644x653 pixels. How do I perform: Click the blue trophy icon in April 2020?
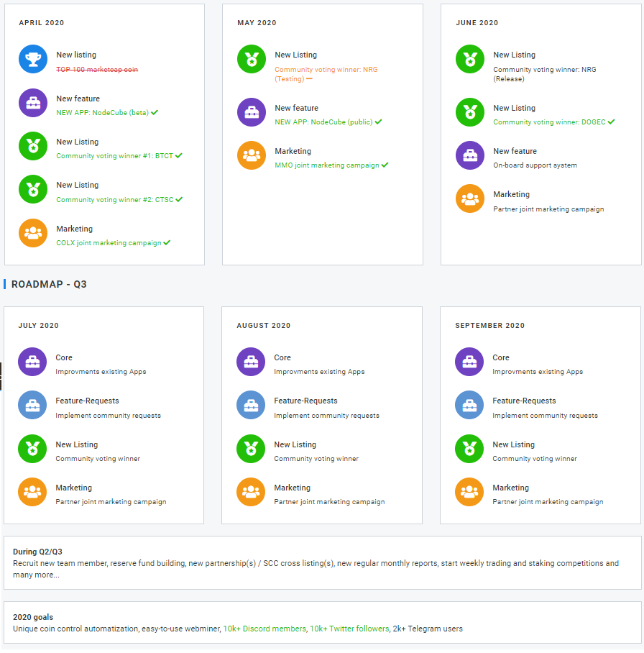click(33, 59)
